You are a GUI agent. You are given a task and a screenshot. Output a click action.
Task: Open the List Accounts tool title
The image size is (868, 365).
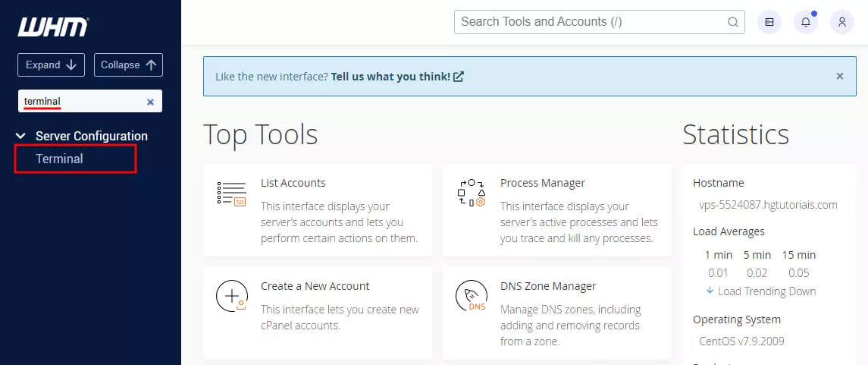tap(293, 183)
